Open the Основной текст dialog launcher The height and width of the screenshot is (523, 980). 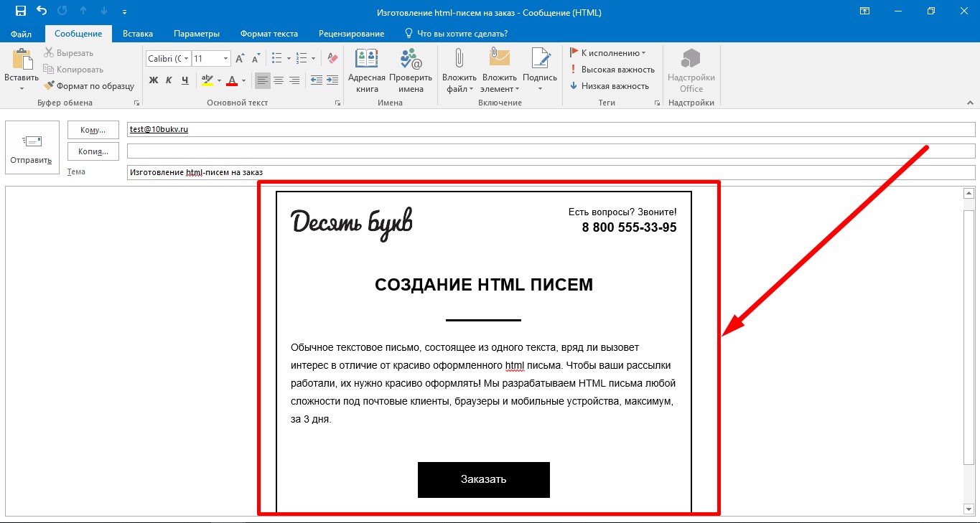click(337, 103)
